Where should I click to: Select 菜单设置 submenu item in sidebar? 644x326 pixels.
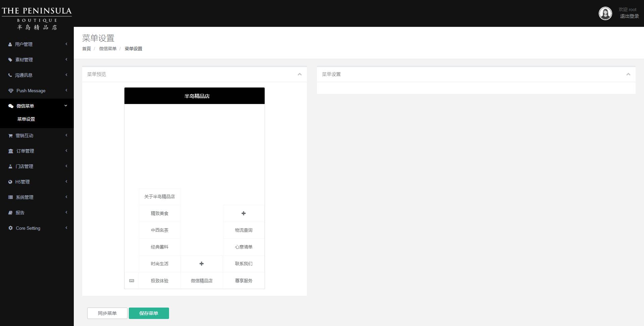tap(26, 119)
